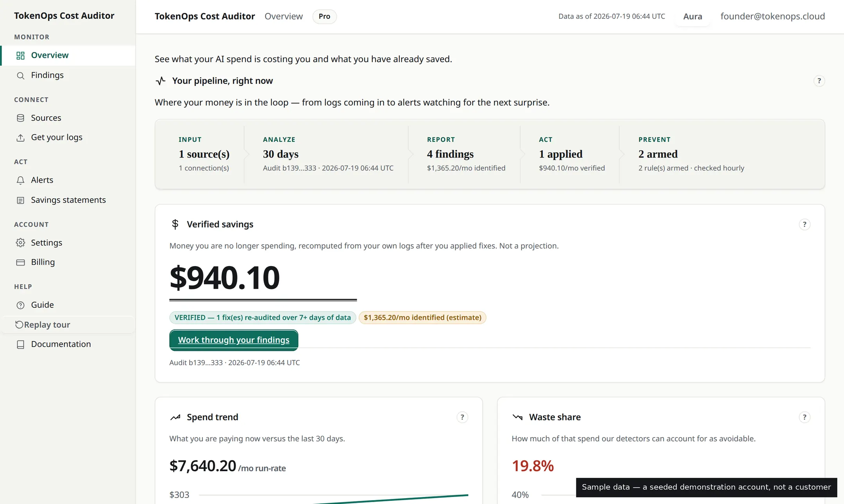Select the ACT 1 applied pipeline stage
This screenshot has height=504, width=844.
[572, 154]
